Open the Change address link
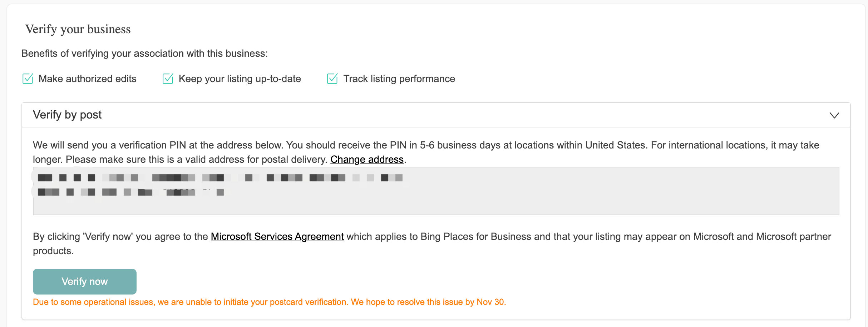The height and width of the screenshot is (327, 868). click(x=367, y=160)
